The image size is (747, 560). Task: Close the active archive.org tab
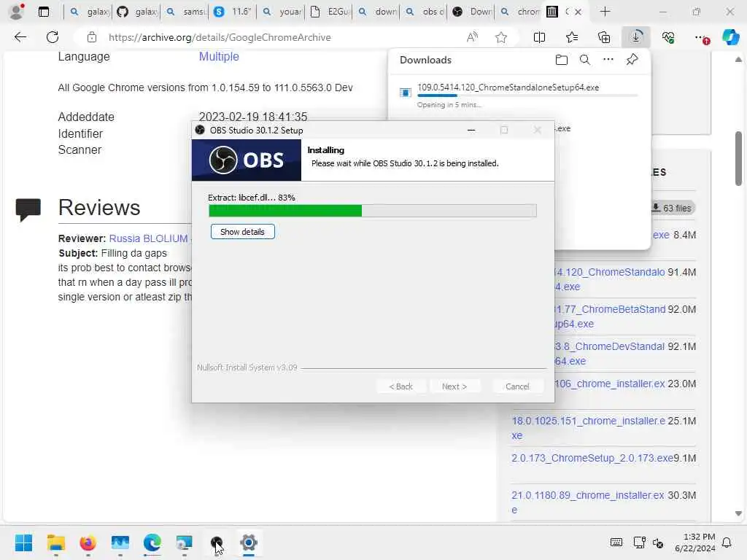point(578,12)
